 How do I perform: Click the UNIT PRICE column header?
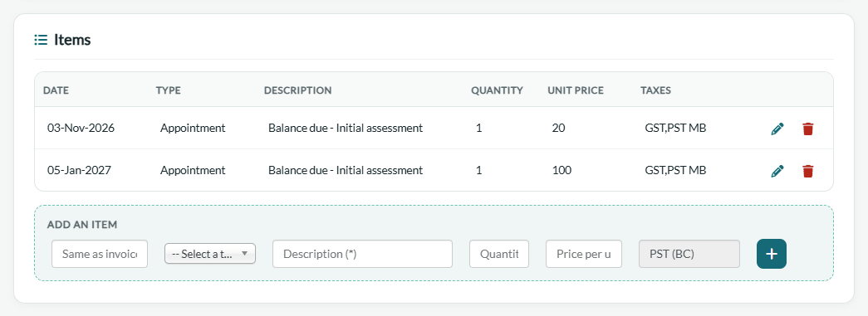point(576,90)
